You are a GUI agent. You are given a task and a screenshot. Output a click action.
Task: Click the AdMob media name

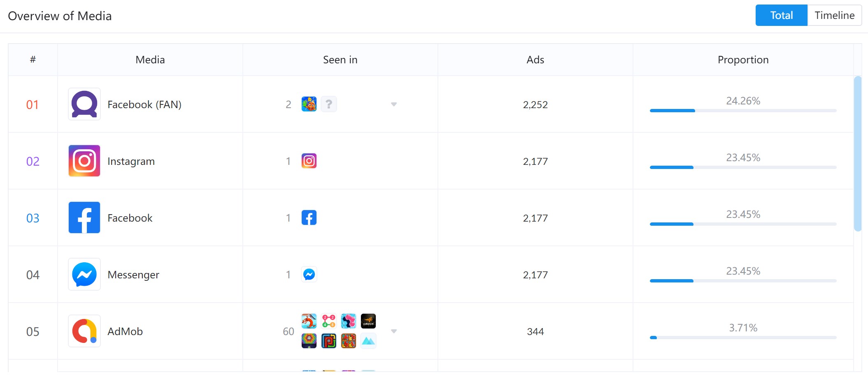tap(125, 331)
